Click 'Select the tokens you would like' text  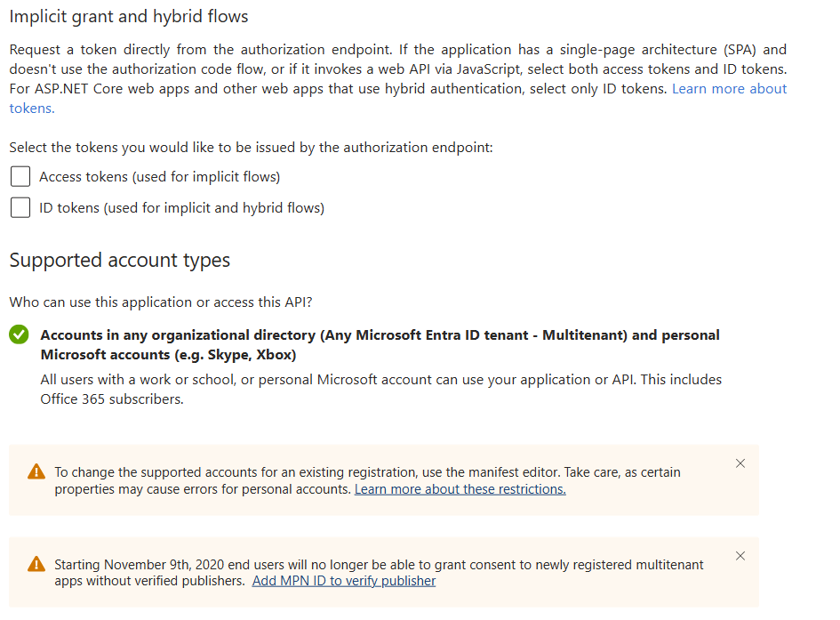pos(251,148)
